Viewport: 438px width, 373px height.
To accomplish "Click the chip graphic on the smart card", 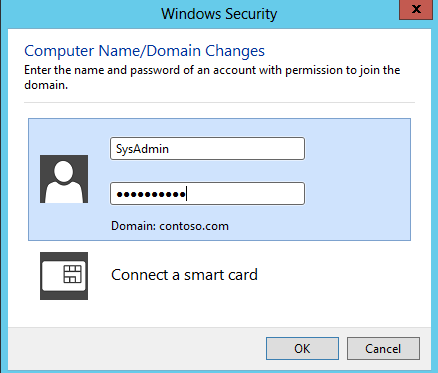I will click(72, 274).
